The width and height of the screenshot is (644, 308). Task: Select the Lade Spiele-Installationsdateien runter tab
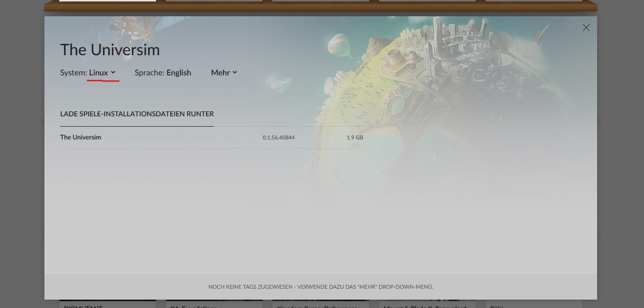(137, 114)
